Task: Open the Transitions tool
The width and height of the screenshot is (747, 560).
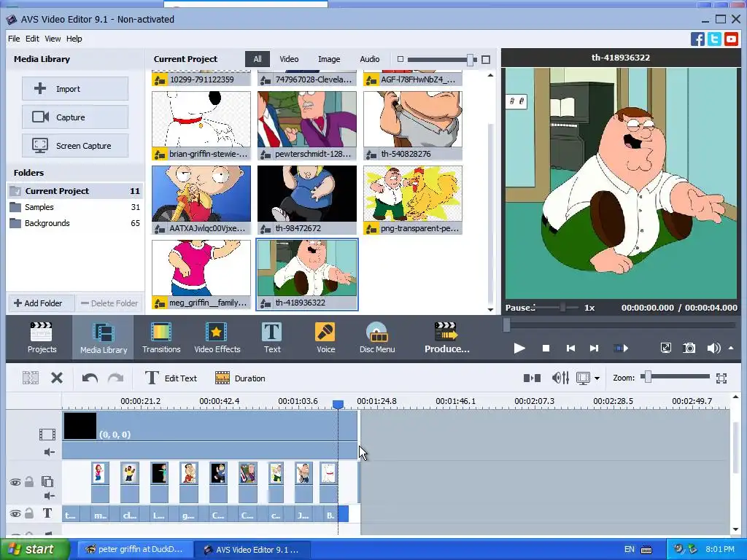Action: tap(161, 338)
